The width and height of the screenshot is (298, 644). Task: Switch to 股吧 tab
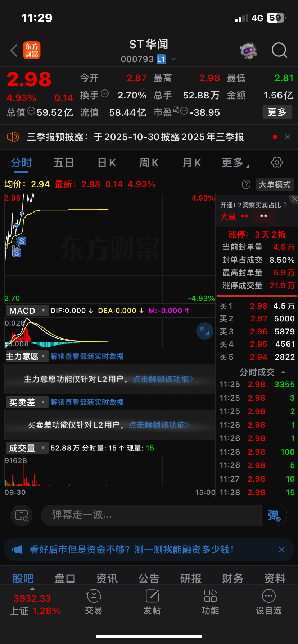click(x=23, y=578)
